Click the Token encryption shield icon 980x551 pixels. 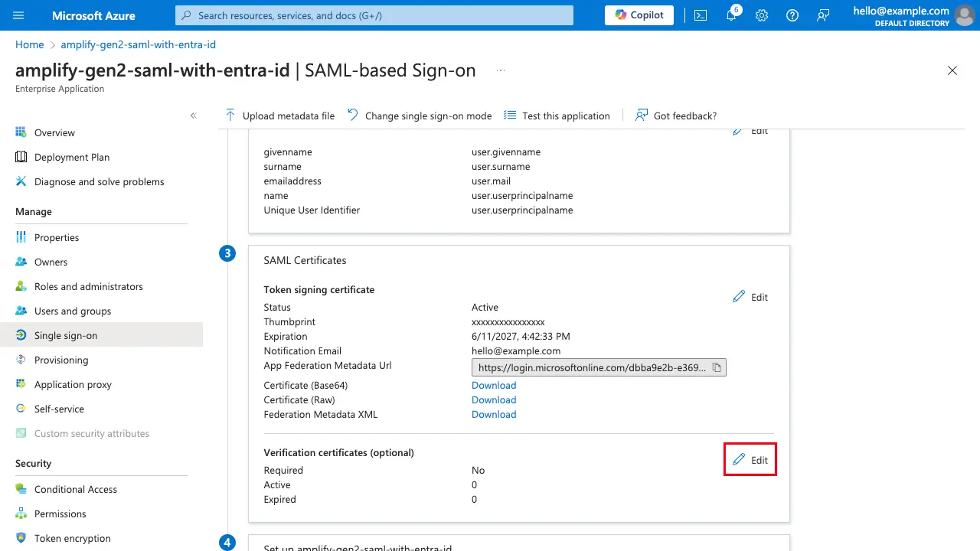21,538
